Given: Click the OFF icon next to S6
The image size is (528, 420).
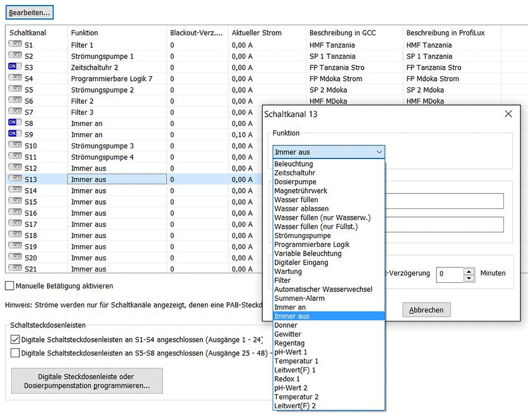Looking at the screenshot, I should pos(15,101).
